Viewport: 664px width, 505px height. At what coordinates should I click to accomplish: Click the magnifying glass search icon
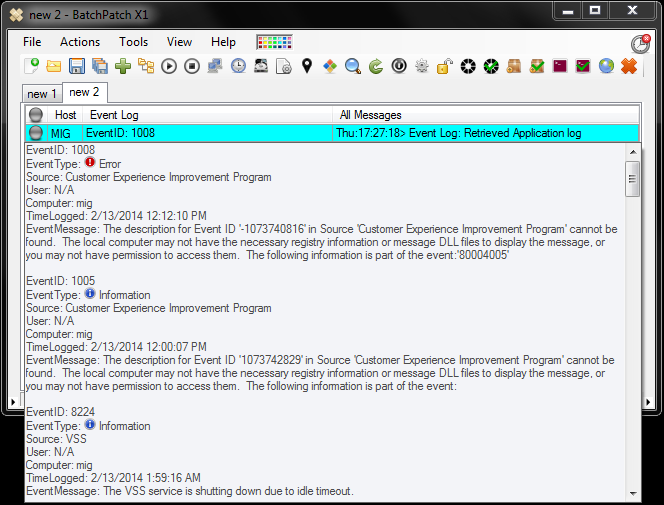353,67
